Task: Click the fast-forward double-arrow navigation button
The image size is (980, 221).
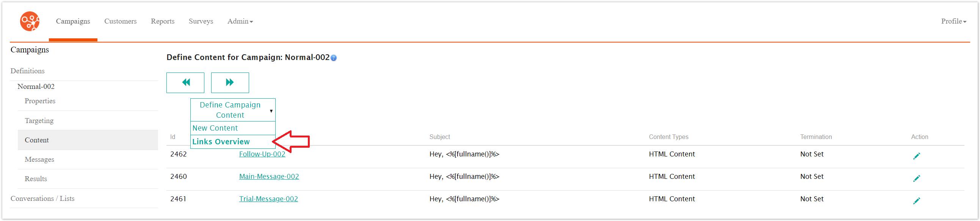Action: [230, 82]
